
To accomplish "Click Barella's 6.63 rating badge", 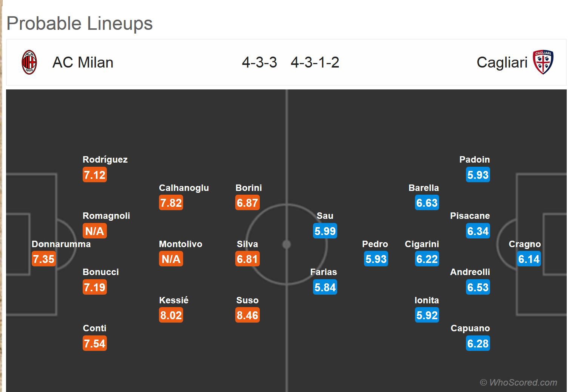I will coord(427,203).
